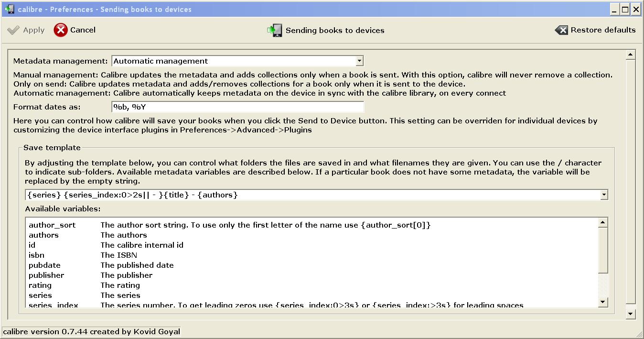644x339 pixels.
Task: Select the series variable row
Action: (x=312, y=295)
